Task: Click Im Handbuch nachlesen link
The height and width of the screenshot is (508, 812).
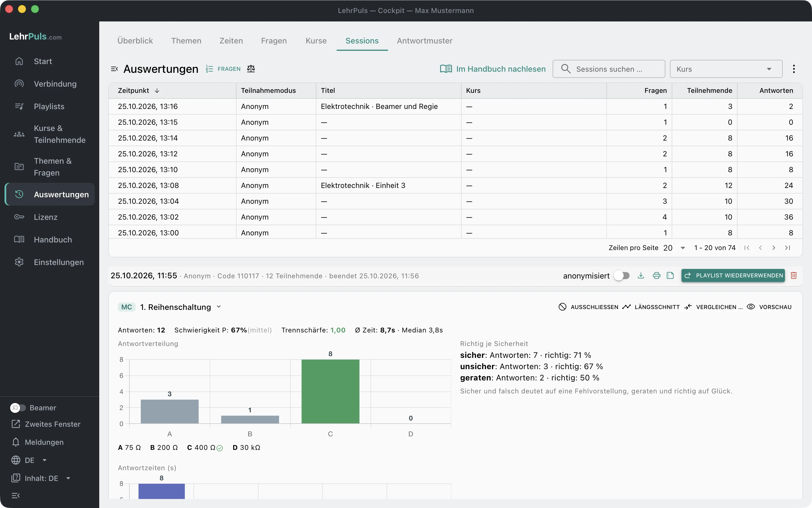Action: (x=493, y=69)
